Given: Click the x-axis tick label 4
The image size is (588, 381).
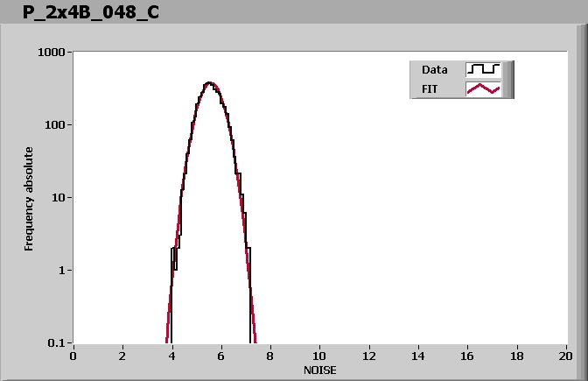Looking at the screenshot, I should pos(172,356).
